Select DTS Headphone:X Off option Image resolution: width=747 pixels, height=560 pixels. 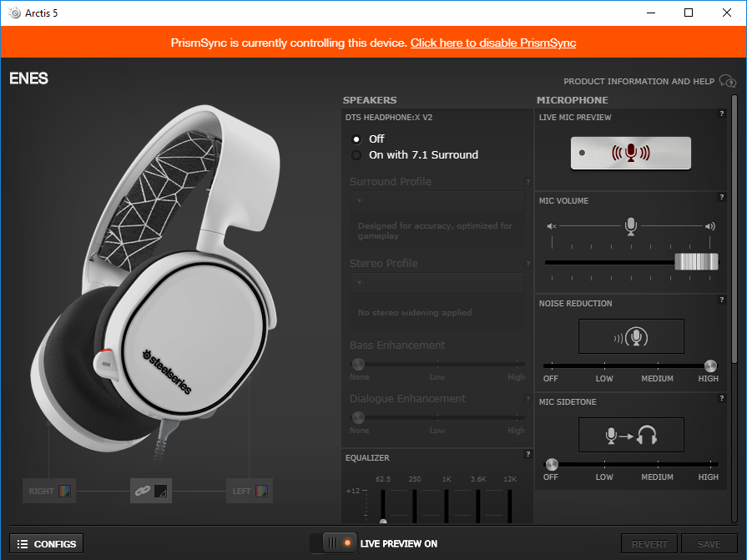click(x=356, y=139)
